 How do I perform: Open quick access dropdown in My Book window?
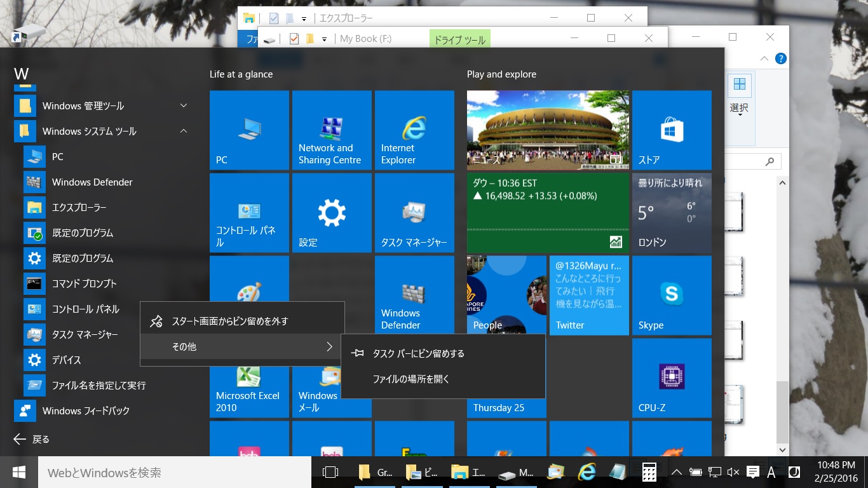tap(324, 39)
